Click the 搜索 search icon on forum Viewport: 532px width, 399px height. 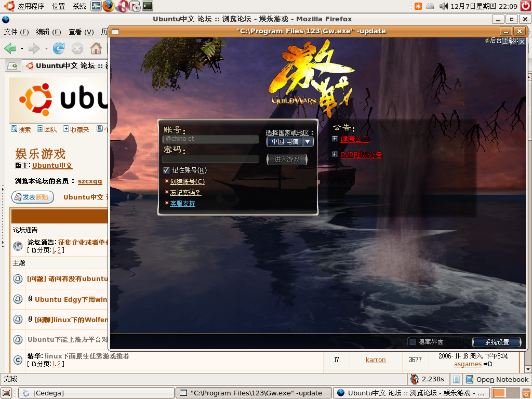pos(14,129)
